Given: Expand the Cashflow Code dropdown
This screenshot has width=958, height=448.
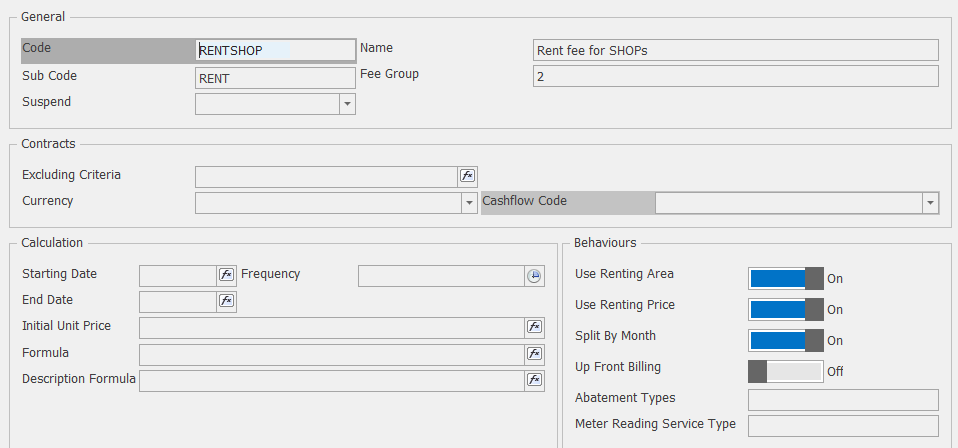Looking at the screenshot, I should (x=930, y=203).
